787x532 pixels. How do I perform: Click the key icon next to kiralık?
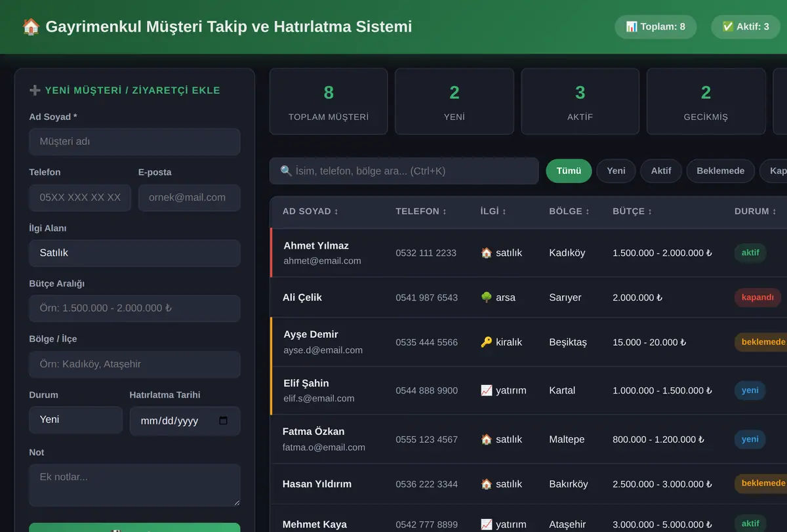pyautogui.click(x=486, y=342)
